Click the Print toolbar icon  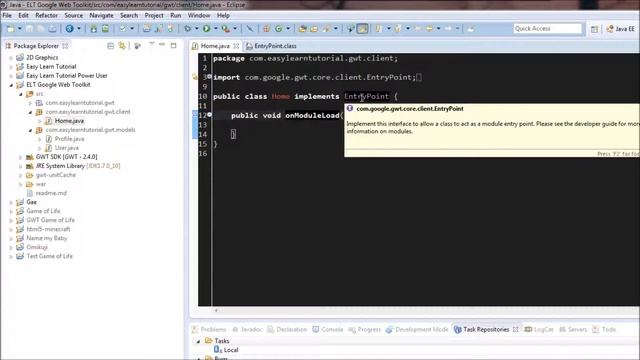(x=52, y=29)
